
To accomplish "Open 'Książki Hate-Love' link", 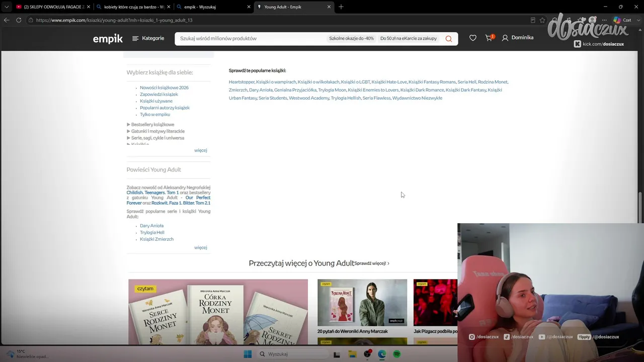I will pos(389,82).
